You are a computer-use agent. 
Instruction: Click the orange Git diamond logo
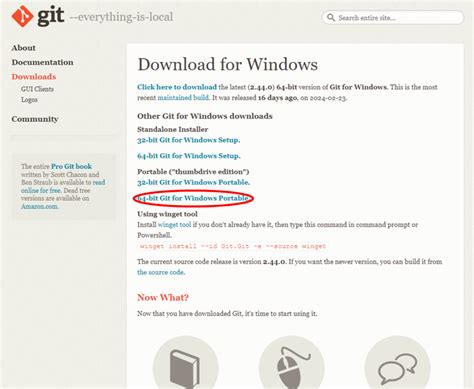pyautogui.click(x=22, y=16)
